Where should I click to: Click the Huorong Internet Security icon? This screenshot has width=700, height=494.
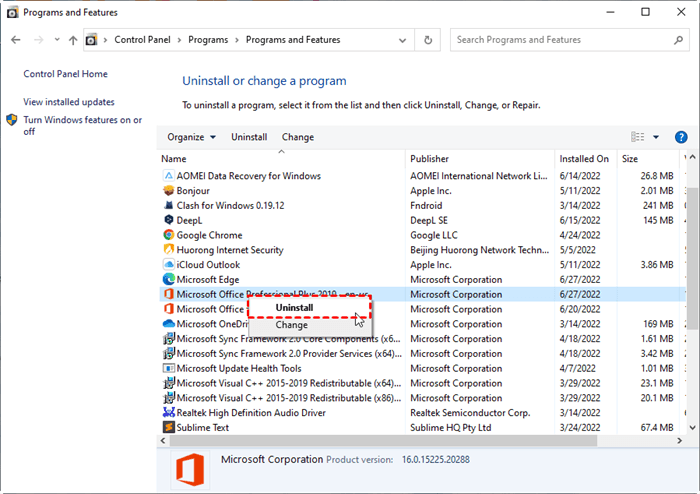(169, 250)
